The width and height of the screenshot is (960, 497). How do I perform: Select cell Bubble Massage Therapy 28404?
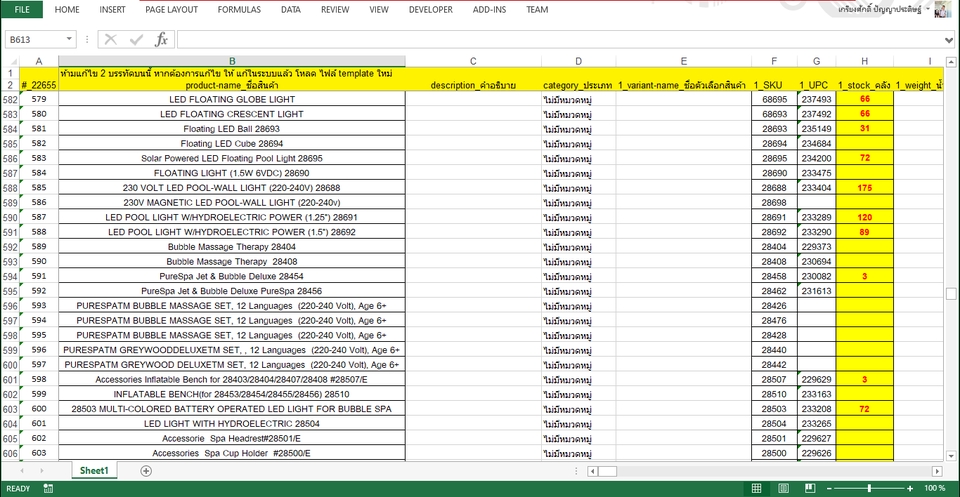point(232,247)
